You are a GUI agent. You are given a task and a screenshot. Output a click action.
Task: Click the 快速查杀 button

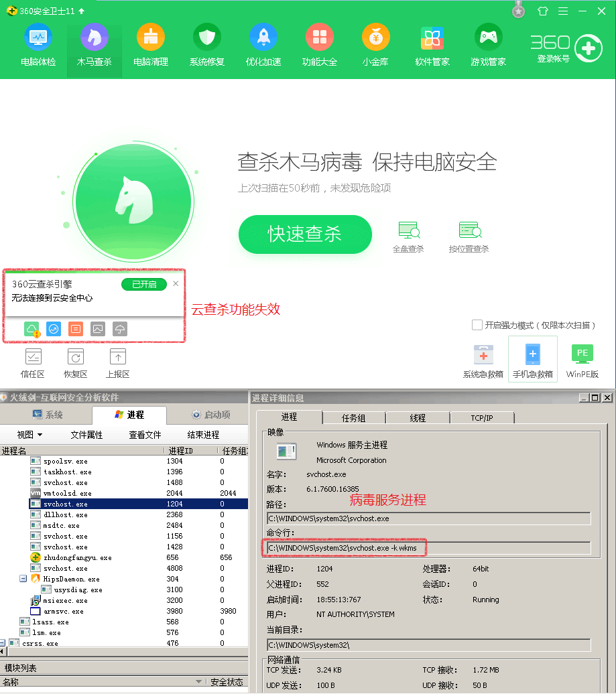pyautogui.click(x=305, y=234)
